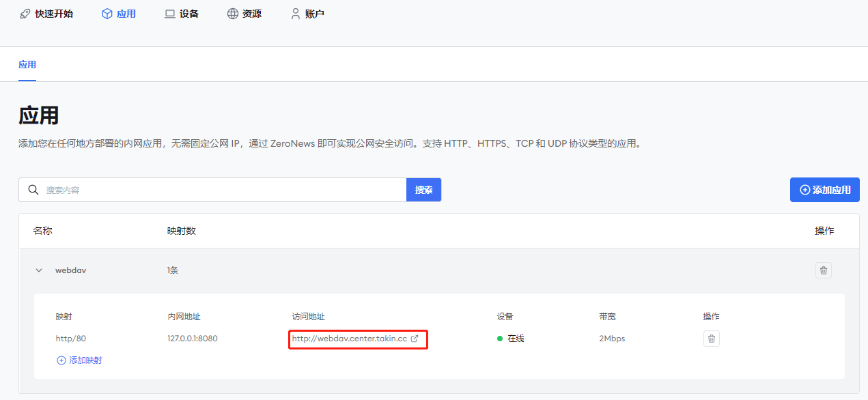
Task: Click the 访问地址 column label
Action: [x=308, y=317]
